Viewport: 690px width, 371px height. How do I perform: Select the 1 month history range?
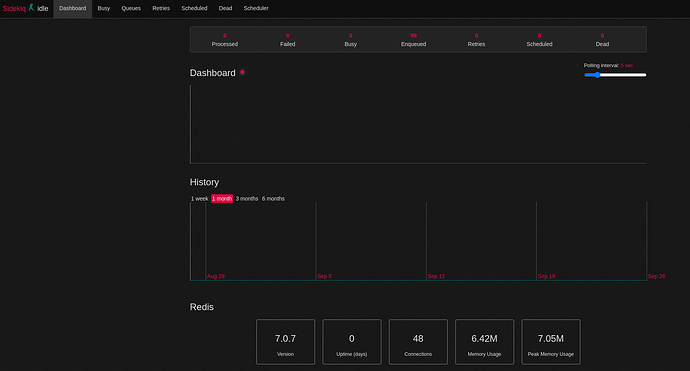222,198
